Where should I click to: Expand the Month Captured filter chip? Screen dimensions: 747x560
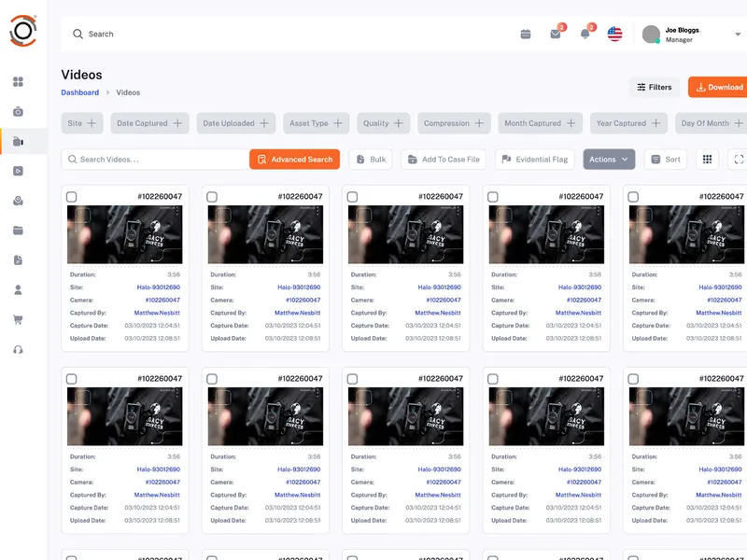click(x=541, y=123)
